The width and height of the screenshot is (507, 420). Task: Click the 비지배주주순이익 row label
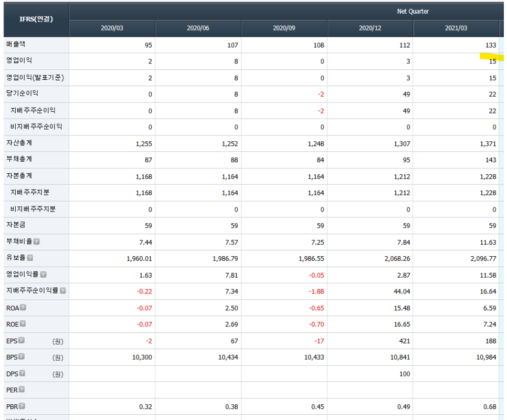point(36,127)
